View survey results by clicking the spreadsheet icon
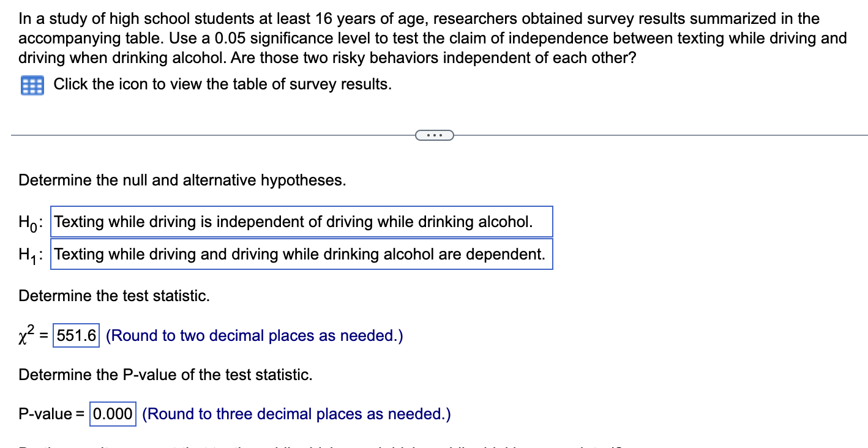The image size is (868, 448). pyautogui.click(x=32, y=85)
